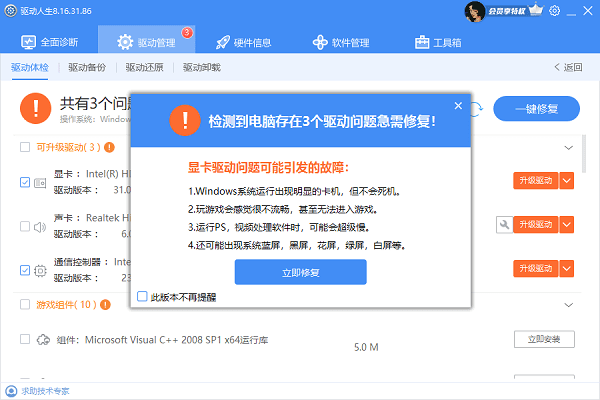Click the communication controller chip icon
600x400 pixels.
[x=40, y=271]
